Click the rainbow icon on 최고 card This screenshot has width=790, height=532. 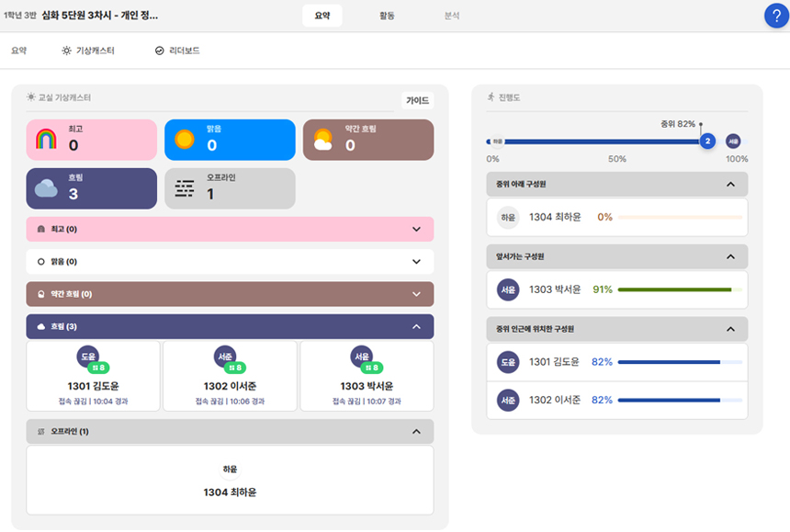point(46,140)
